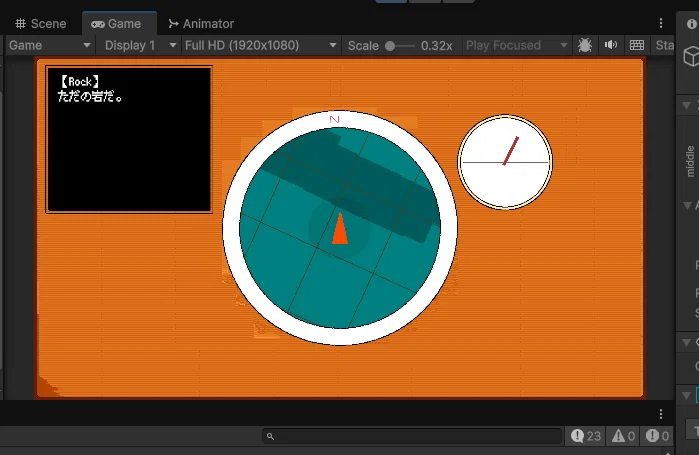Viewport: 699px width, 455px height.
Task: Switch to the Scene tab
Action: coord(40,24)
